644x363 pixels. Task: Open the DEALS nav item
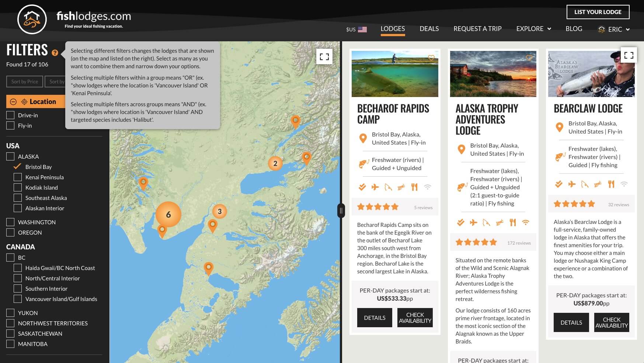pos(429,29)
